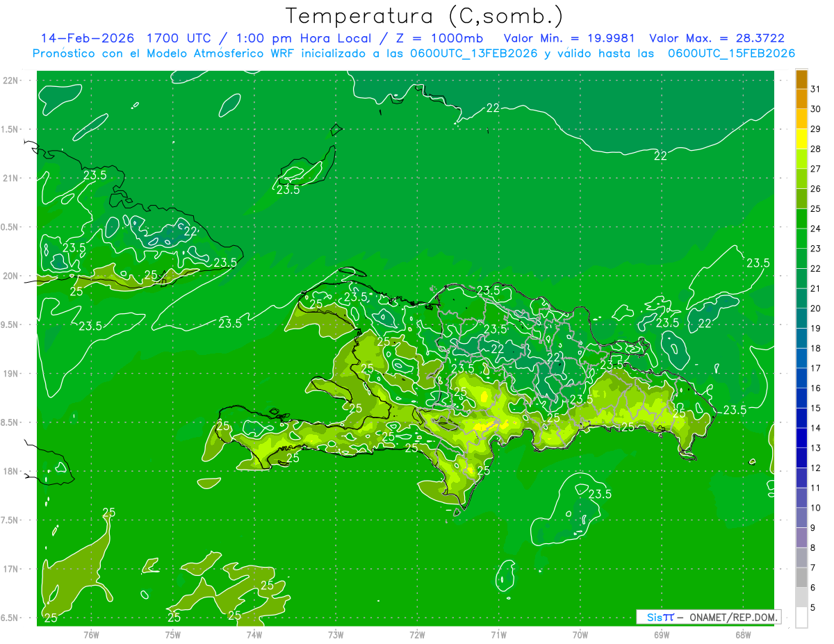Click the "Valor Max. = 28.3722" readout
This screenshot has width=834, height=644.
coord(717,38)
